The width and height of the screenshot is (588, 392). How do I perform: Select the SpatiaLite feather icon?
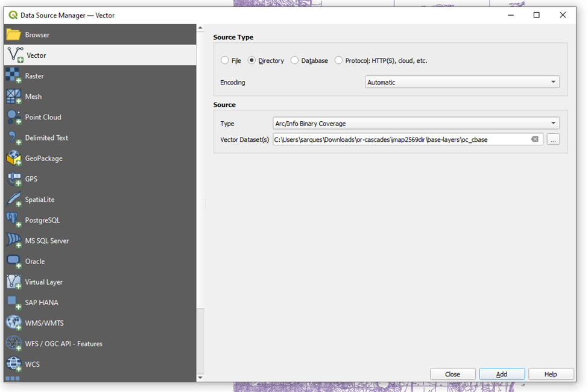[13, 200]
